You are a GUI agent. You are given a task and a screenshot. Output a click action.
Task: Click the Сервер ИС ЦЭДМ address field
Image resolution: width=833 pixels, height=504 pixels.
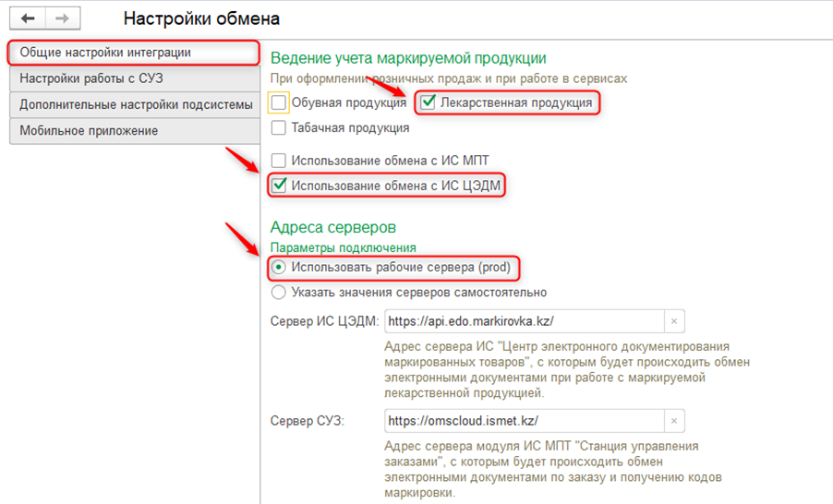point(523,320)
